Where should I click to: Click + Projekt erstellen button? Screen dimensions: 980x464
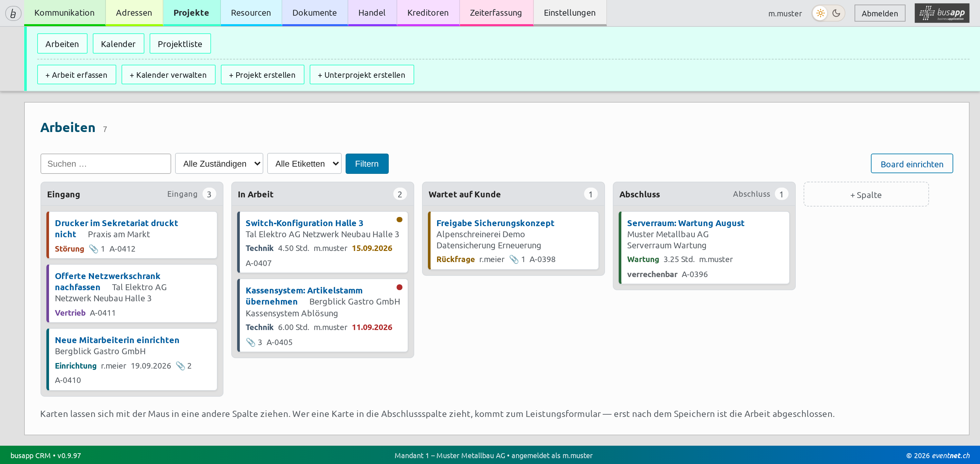pos(262,75)
